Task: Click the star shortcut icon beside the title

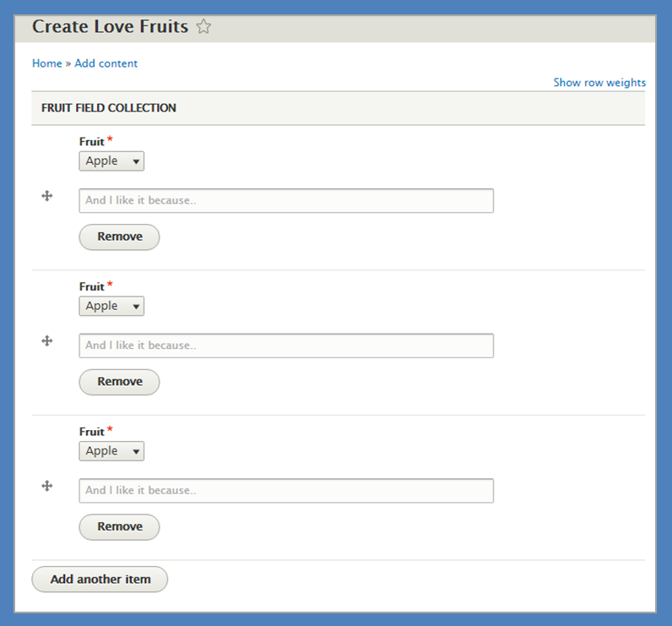Action: coord(203,27)
